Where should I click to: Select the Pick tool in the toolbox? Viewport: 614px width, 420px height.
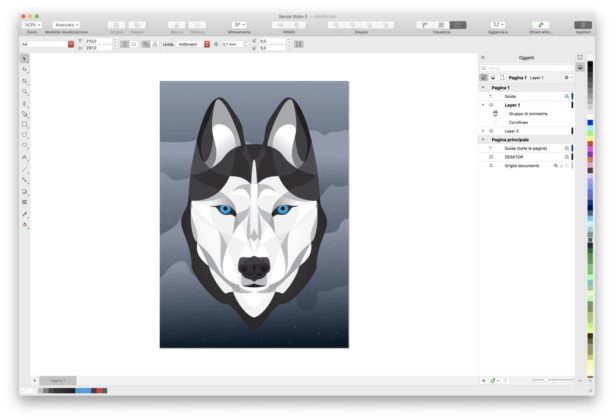tap(25, 58)
